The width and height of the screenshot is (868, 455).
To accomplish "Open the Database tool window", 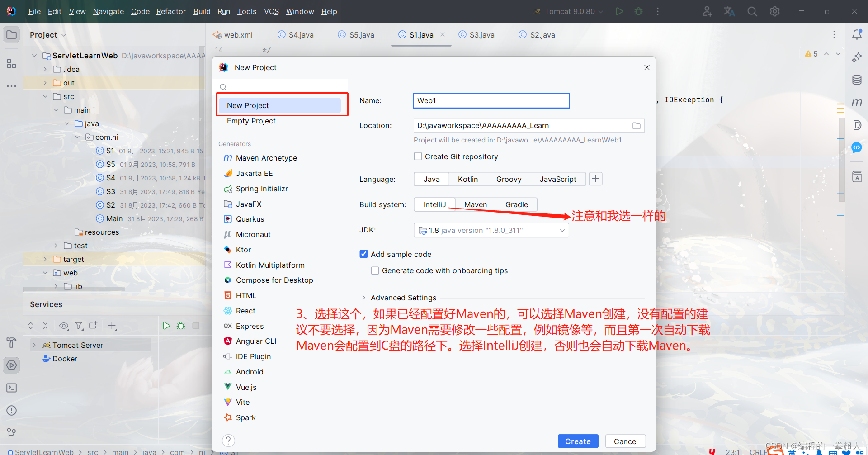I will coord(857,80).
